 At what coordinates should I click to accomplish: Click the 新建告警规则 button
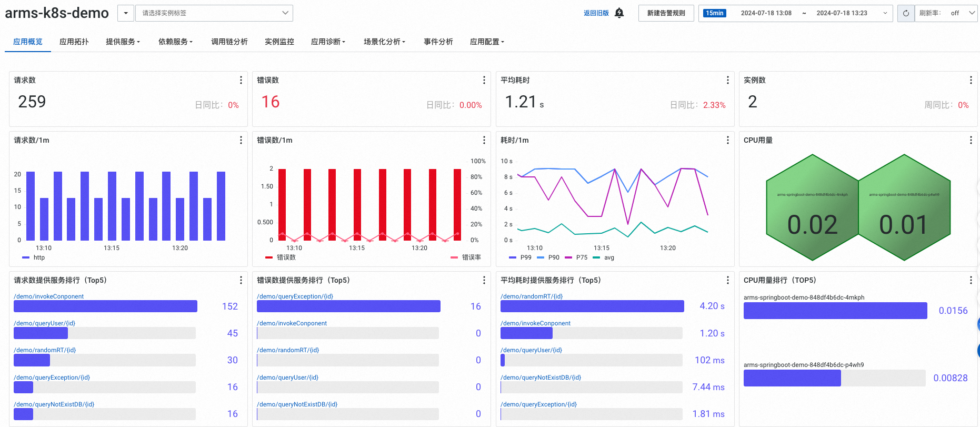click(666, 13)
